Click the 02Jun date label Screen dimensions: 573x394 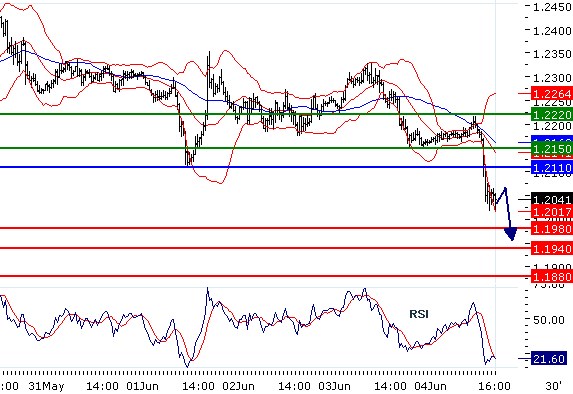(x=238, y=386)
